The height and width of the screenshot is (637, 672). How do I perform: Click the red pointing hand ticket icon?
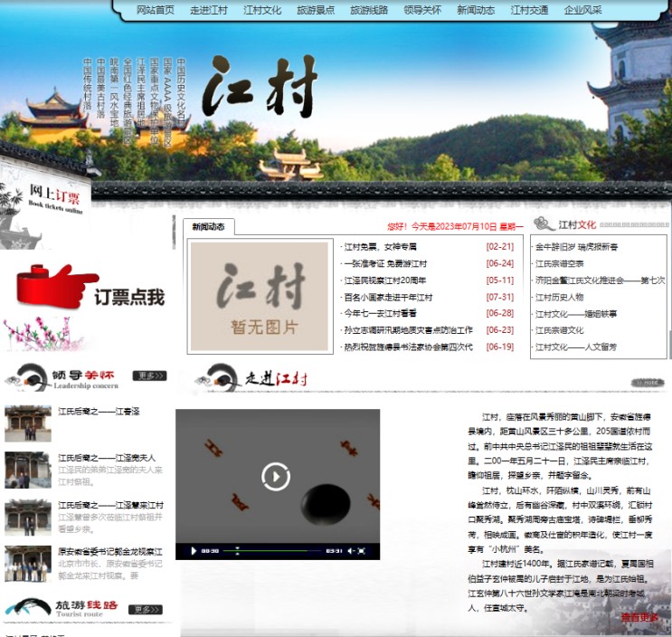(x=56, y=283)
